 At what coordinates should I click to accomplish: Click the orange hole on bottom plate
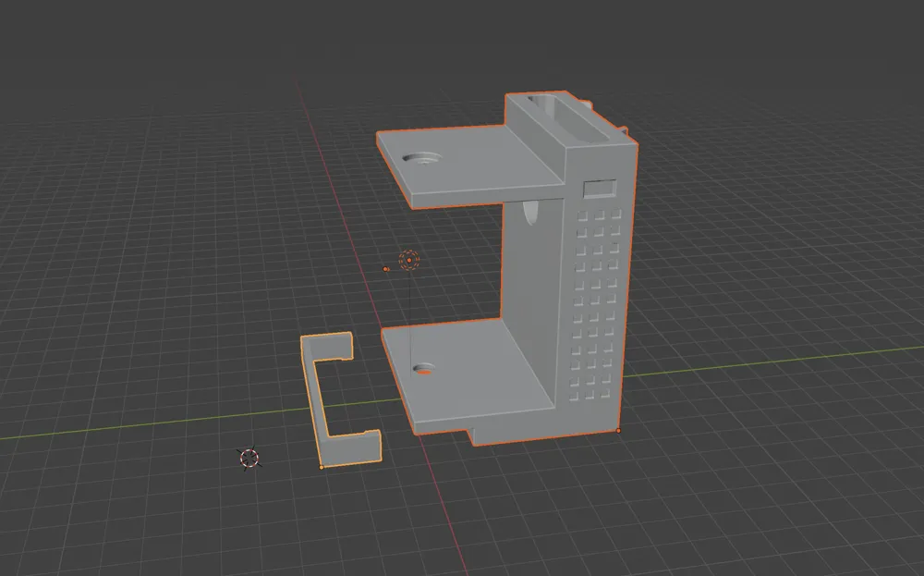422,370
